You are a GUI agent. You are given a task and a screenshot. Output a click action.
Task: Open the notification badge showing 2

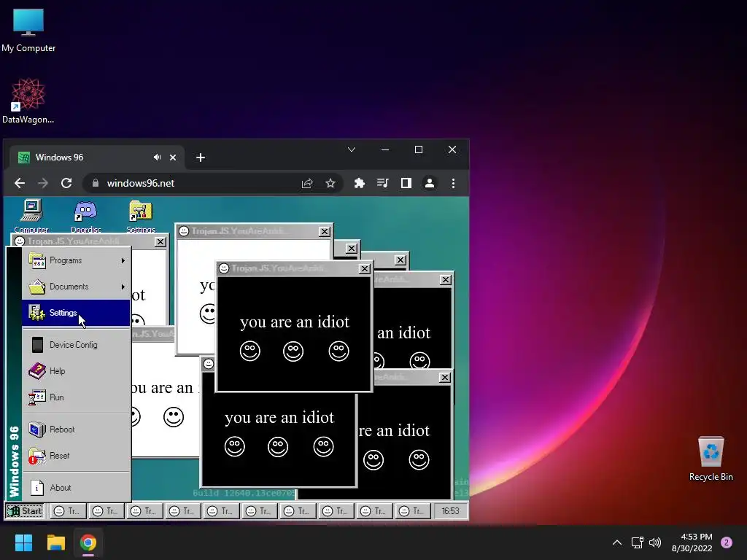pyautogui.click(x=727, y=542)
